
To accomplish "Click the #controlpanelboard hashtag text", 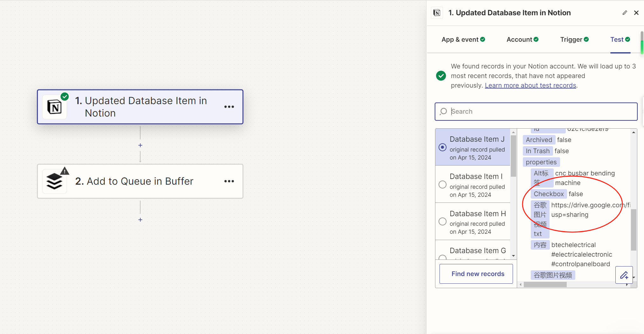I will [x=580, y=264].
